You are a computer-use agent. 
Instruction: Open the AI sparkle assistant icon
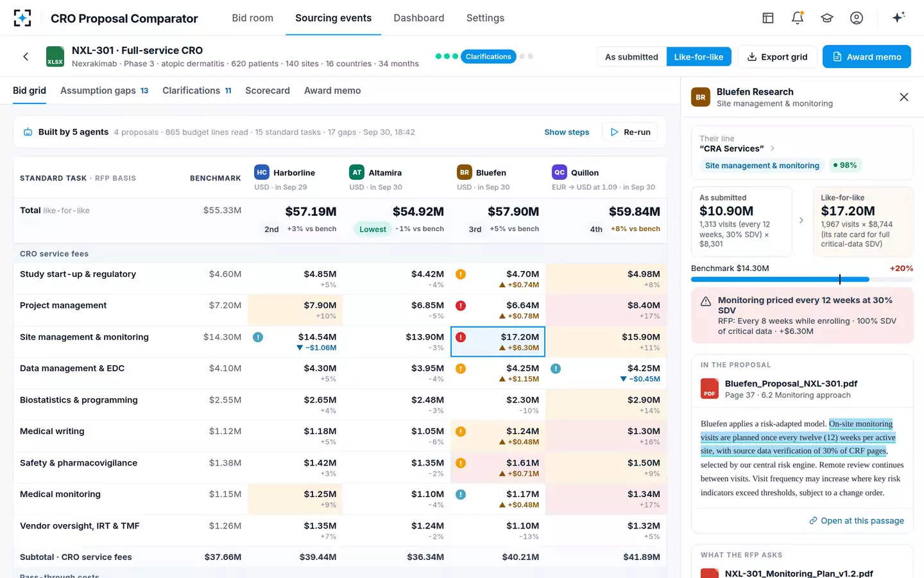898,17
